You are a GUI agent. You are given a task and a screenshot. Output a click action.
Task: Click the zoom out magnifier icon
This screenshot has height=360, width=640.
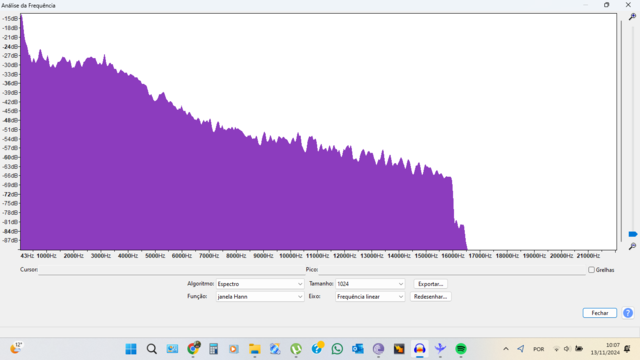pyautogui.click(x=632, y=246)
